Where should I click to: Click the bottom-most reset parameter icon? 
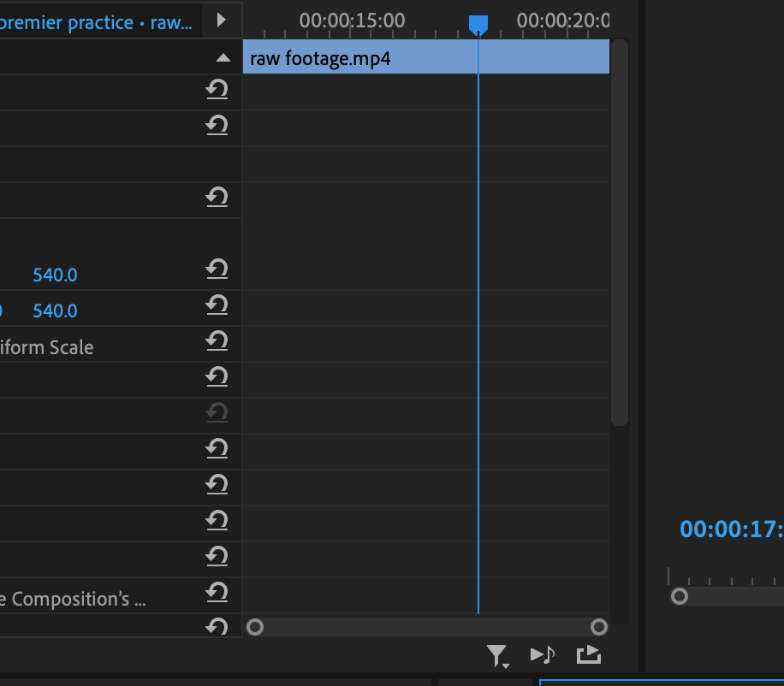217,627
